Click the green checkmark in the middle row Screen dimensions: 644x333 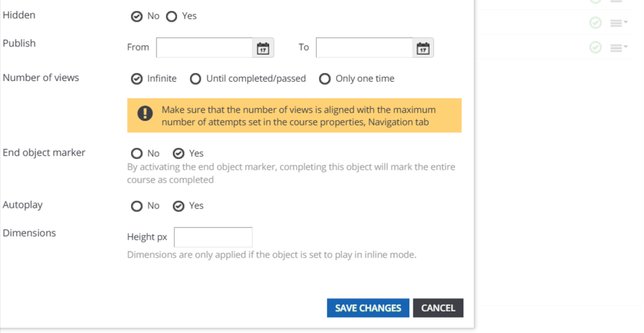(x=596, y=23)
